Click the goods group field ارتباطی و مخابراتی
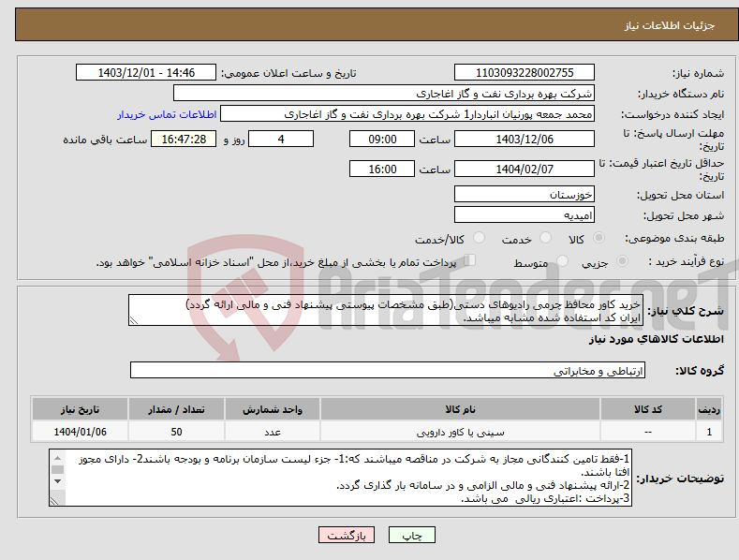Screen dimensions: 739x560 point(388,371)
